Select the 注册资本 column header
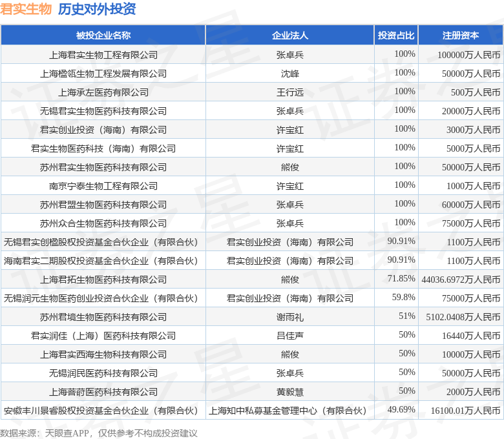 [461, 36]
